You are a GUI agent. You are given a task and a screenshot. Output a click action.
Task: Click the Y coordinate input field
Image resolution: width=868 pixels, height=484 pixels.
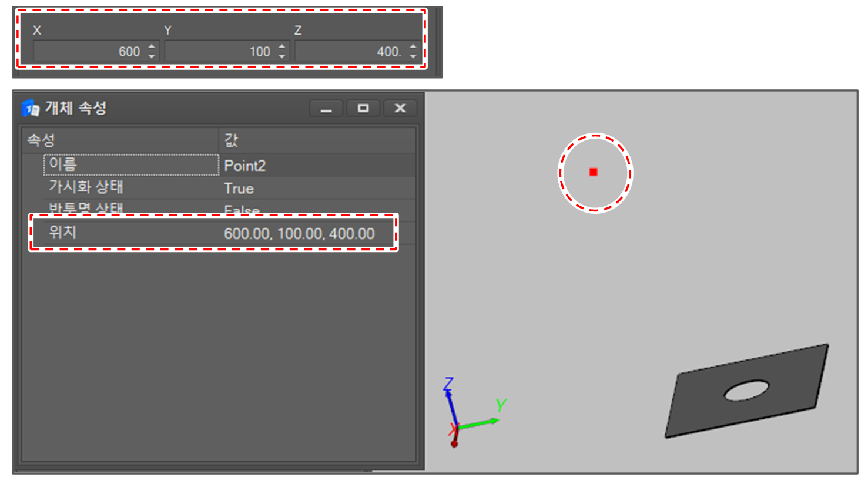[x=219, y=52]
